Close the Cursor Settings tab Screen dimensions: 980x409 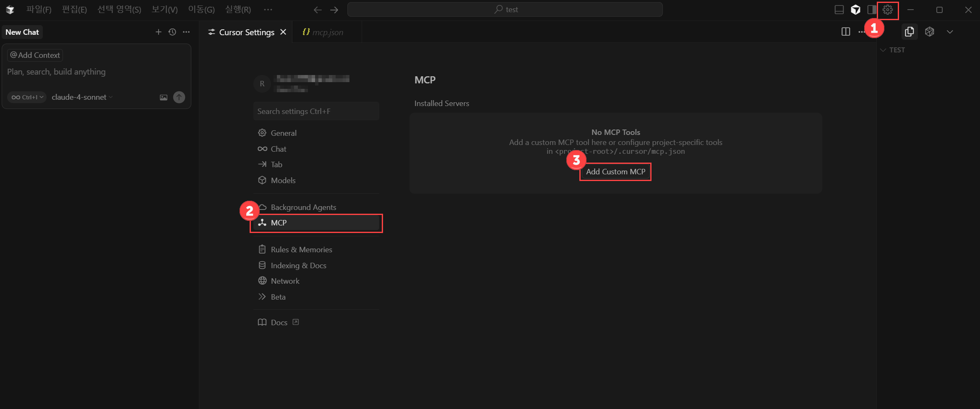pos(283,32)
